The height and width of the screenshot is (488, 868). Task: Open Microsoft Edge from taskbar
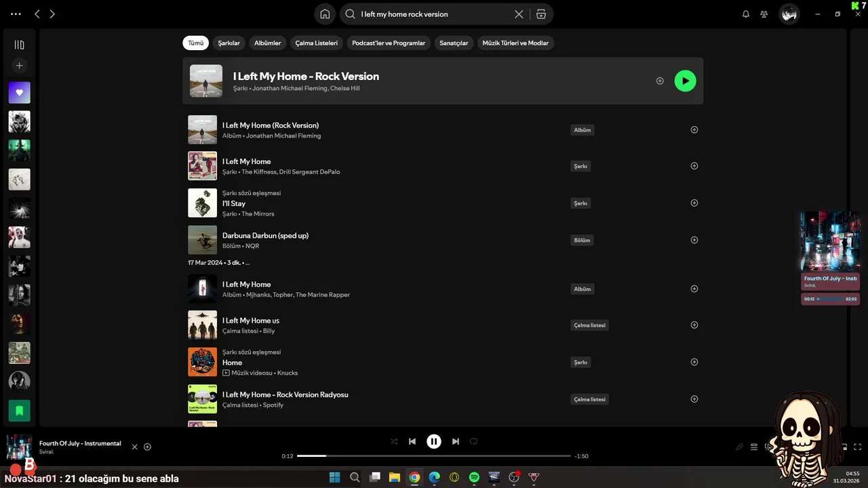[x=434, y=477]
